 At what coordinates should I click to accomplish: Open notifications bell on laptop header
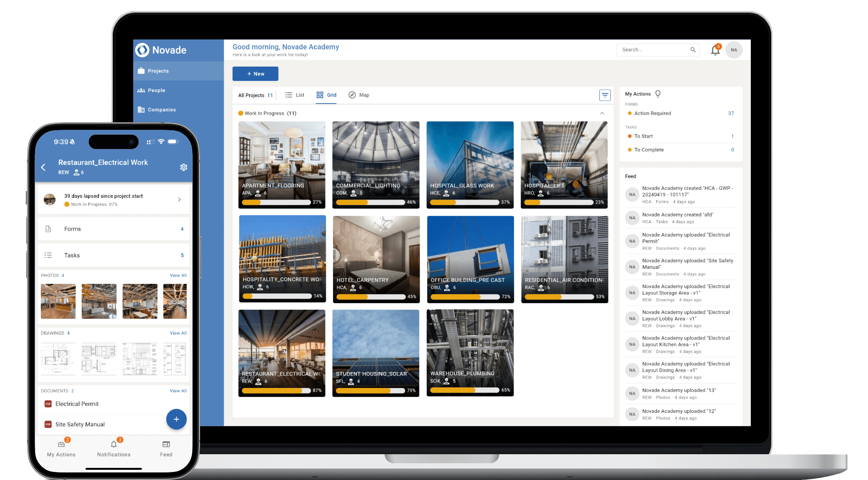coord(715,50)
